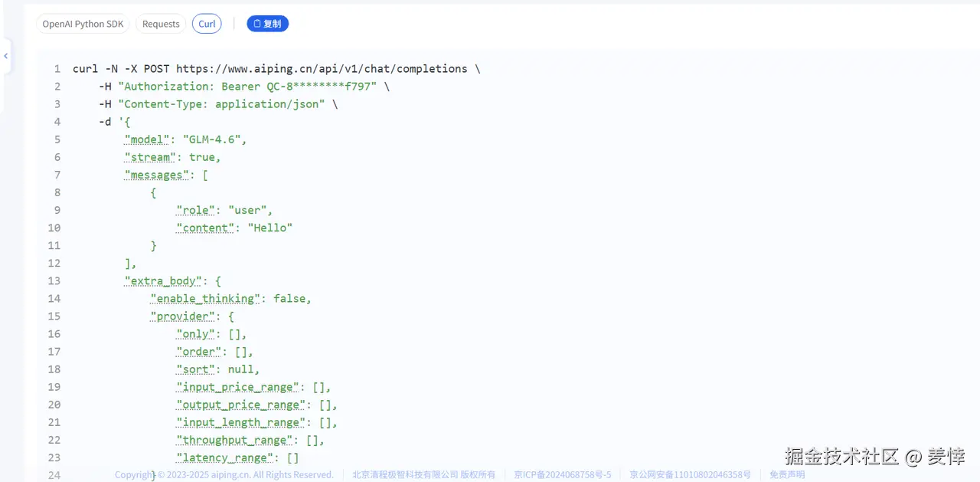980x482 pixels.
Task: Click the blue 复制 copy button
Action: [x=267, y=24]
